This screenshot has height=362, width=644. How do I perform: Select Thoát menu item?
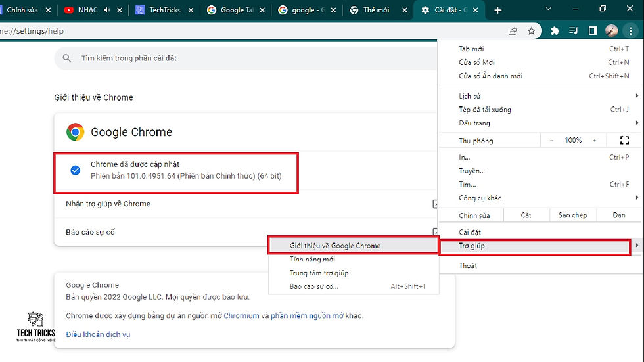[540, 265]
